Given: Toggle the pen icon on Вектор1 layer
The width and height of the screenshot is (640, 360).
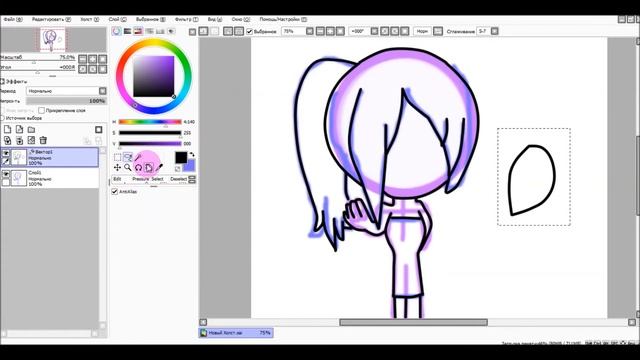Looking at the screenshot, I should [6, 162].
